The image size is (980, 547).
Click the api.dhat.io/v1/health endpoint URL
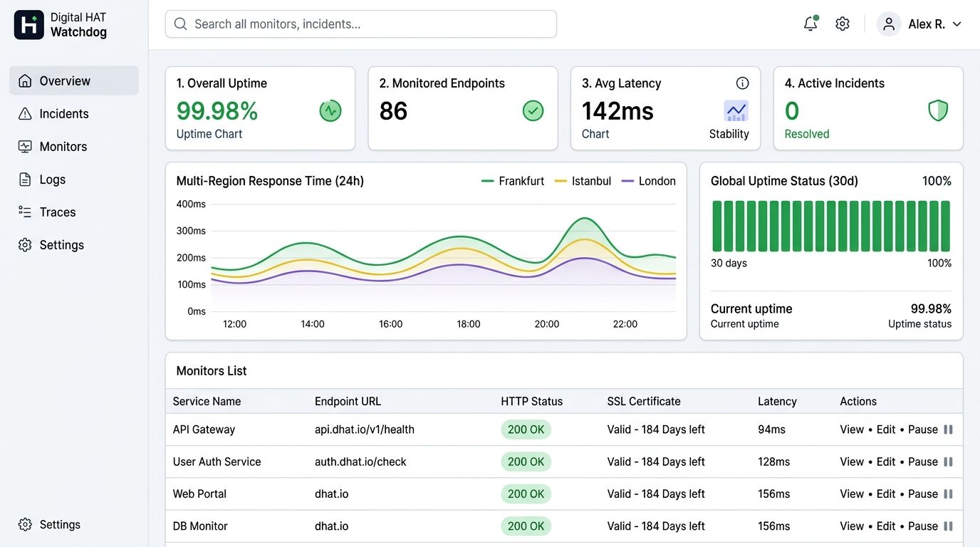tap(365, 429)
